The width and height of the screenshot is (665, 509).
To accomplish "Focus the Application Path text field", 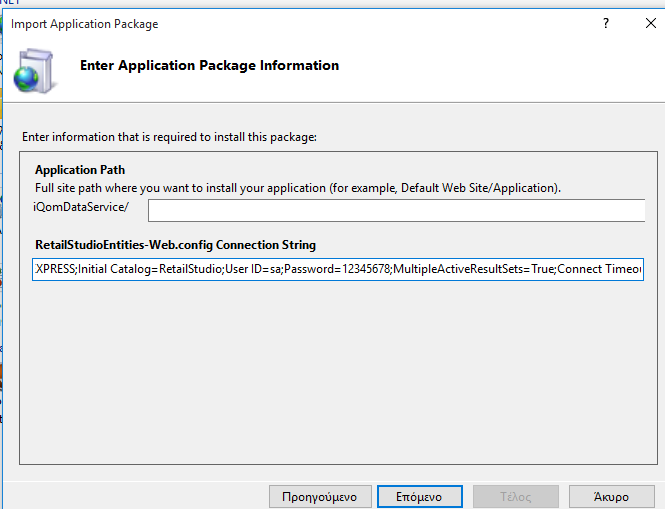I will (x=397, y=210).
